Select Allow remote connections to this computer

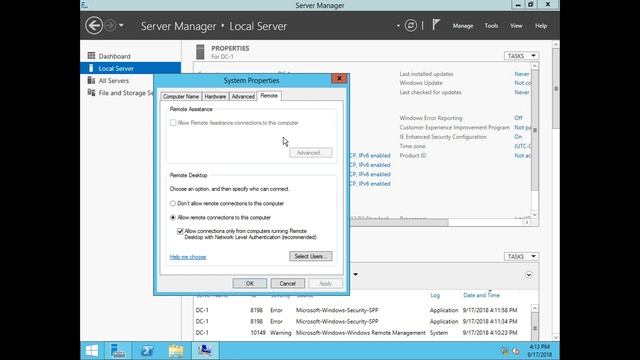(x=173, y=218)
